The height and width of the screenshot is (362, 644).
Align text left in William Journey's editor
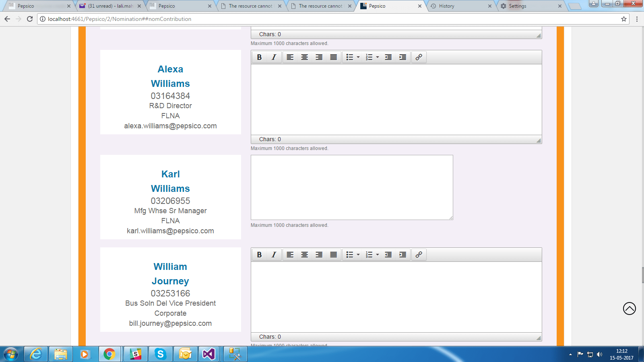[x=290, y=255]
